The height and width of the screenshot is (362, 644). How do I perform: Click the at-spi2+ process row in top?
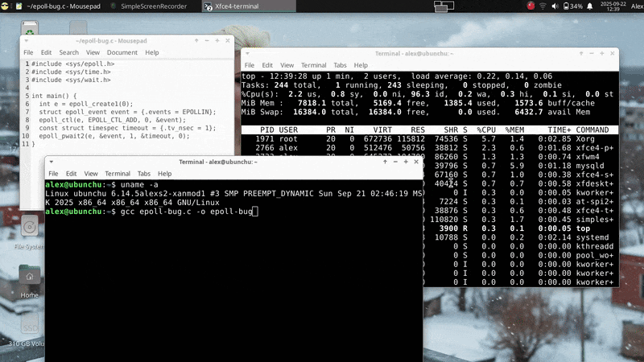click(x=521, y=202)
